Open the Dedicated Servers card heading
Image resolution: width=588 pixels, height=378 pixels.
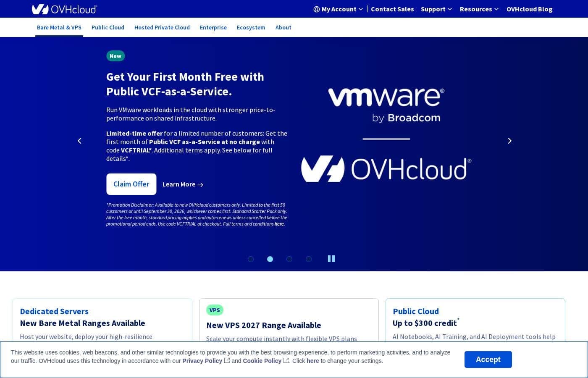point(54,311)
